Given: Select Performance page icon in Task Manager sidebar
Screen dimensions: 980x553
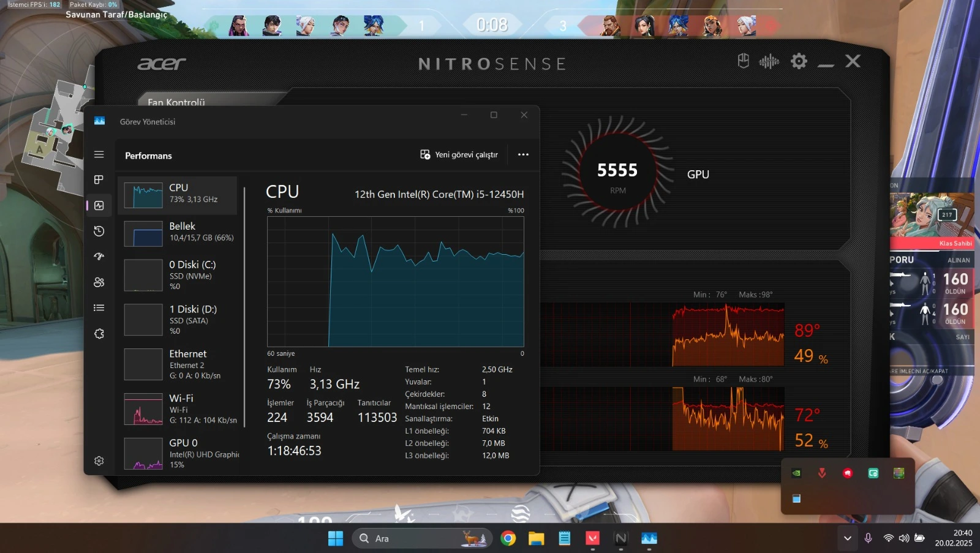Looking at the screenshot, I should click(99, 206).
